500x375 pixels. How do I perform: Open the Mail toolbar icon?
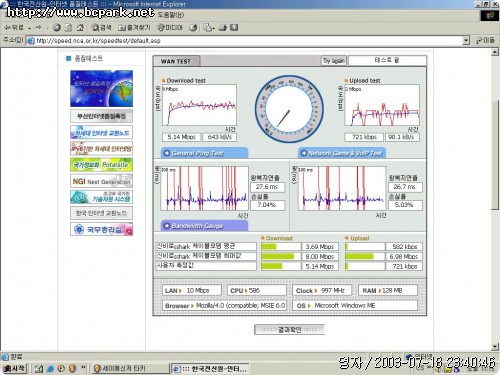coord(208,28)
